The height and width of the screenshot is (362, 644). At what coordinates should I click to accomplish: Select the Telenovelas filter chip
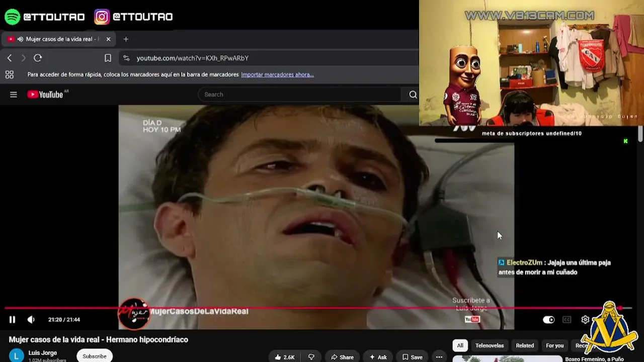click(490, 345)
